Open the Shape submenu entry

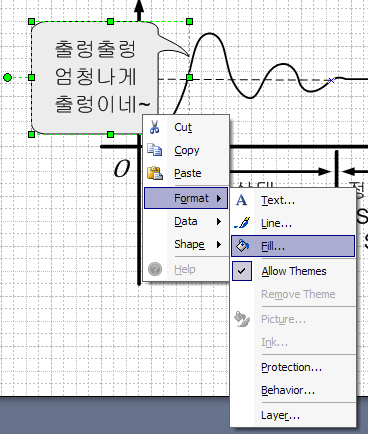pyautogui.click(x=186, y=244)
